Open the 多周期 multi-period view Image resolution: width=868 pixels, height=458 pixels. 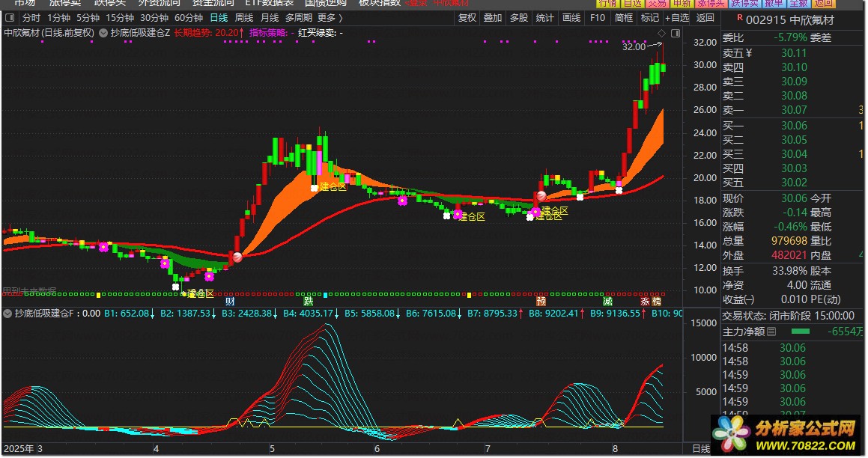(x=299, y=18)
